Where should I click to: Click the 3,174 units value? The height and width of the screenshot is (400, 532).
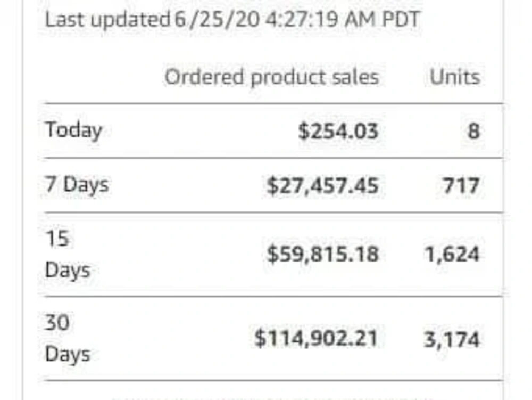[452, 340]
